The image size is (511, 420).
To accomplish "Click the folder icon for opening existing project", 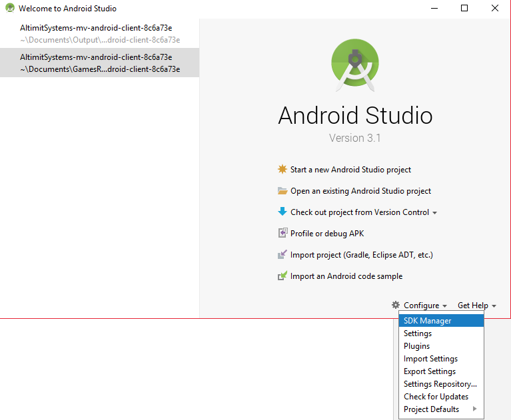I will [x=282, y=191].
